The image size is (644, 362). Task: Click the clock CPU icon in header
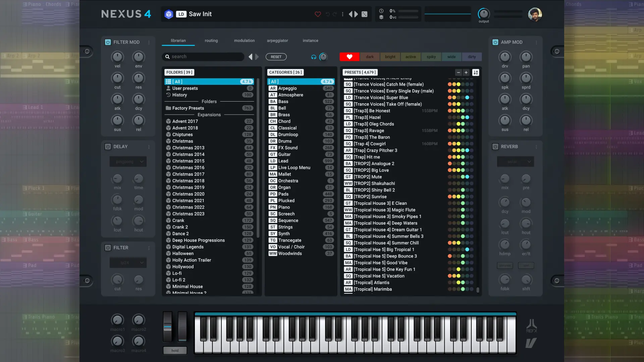381,11
